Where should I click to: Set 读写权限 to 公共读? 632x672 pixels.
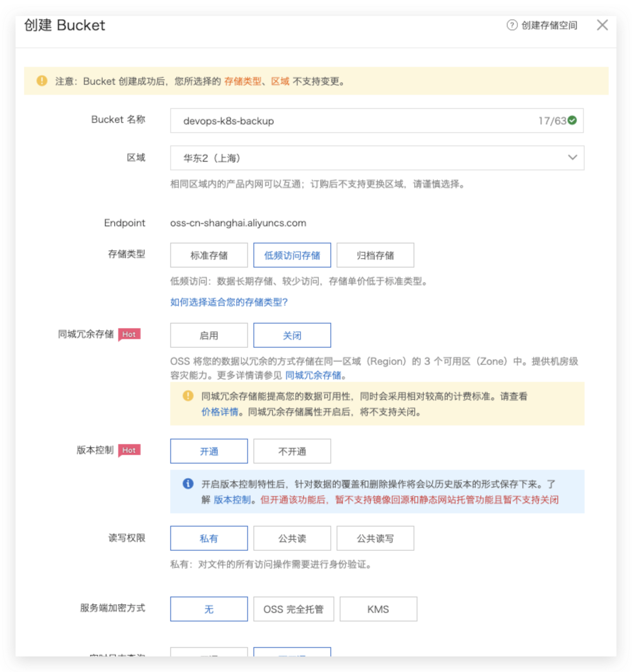pos(292,538)
